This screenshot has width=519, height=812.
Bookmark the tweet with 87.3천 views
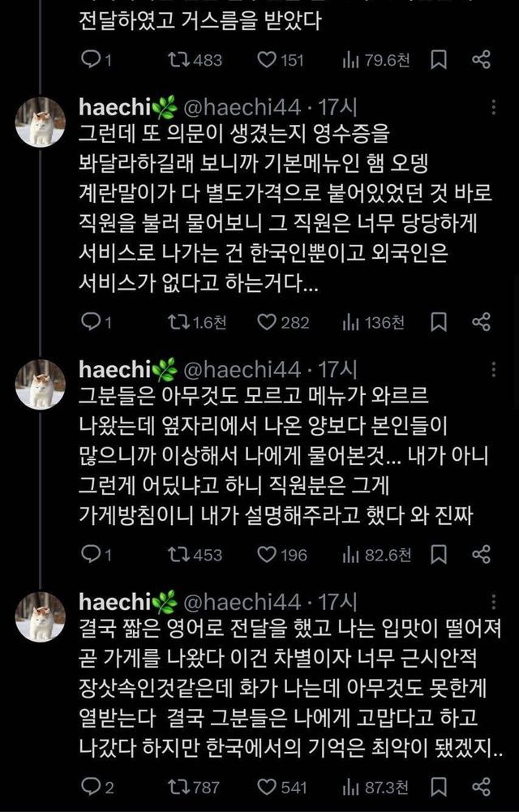439,787
